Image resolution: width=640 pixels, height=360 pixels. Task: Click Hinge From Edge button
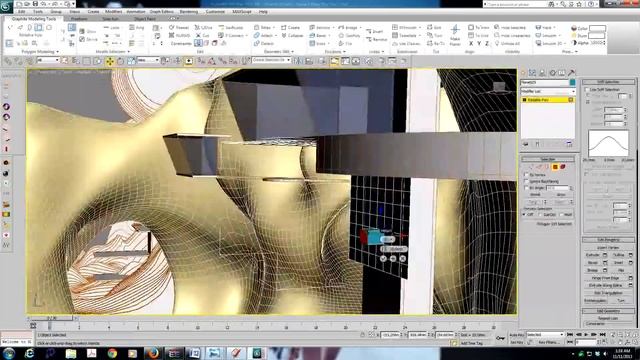[x=605, y=278]
